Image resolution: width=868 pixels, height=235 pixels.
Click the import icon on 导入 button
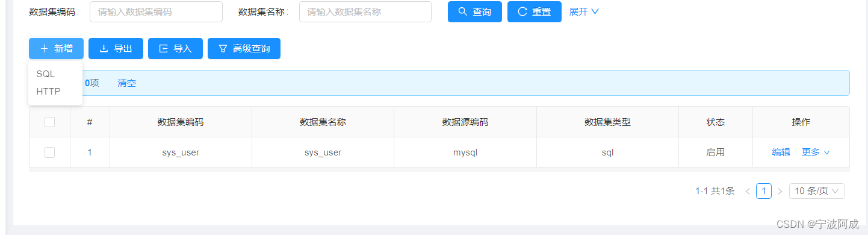163,49
